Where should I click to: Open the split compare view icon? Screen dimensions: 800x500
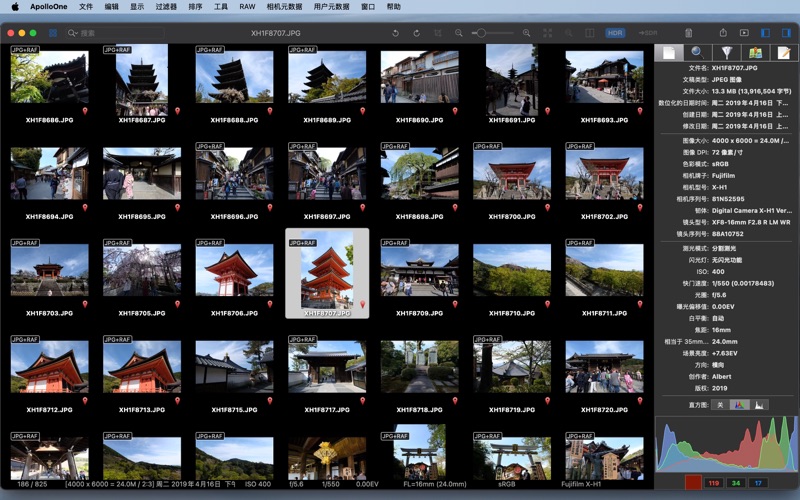point(590,33)
